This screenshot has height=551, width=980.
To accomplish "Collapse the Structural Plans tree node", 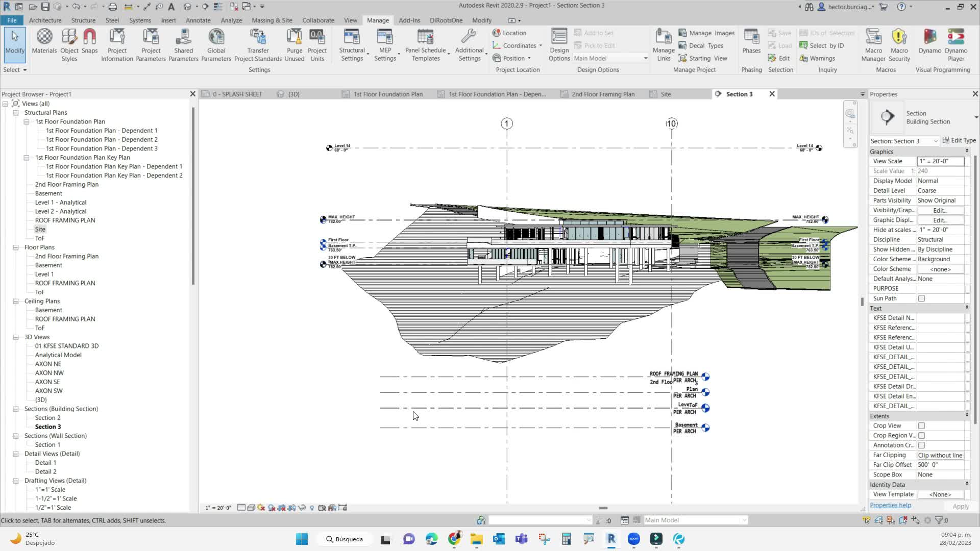I will 16,113.
